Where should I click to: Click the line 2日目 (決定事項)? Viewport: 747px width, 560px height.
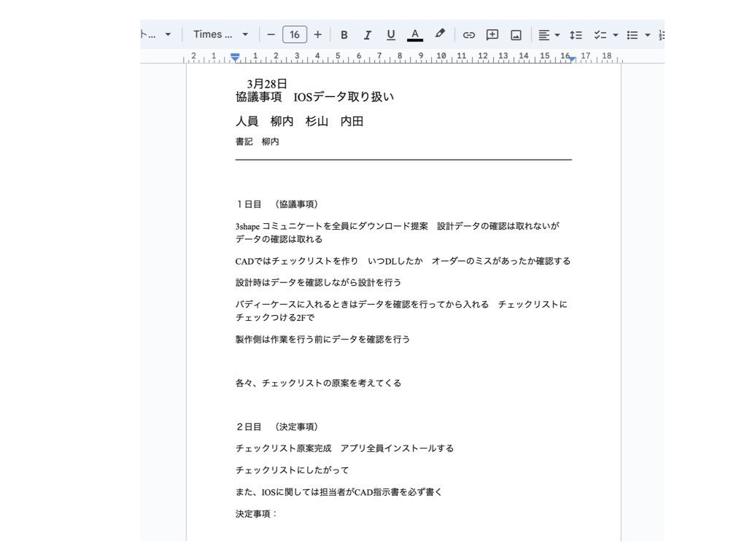pos(276,427)
